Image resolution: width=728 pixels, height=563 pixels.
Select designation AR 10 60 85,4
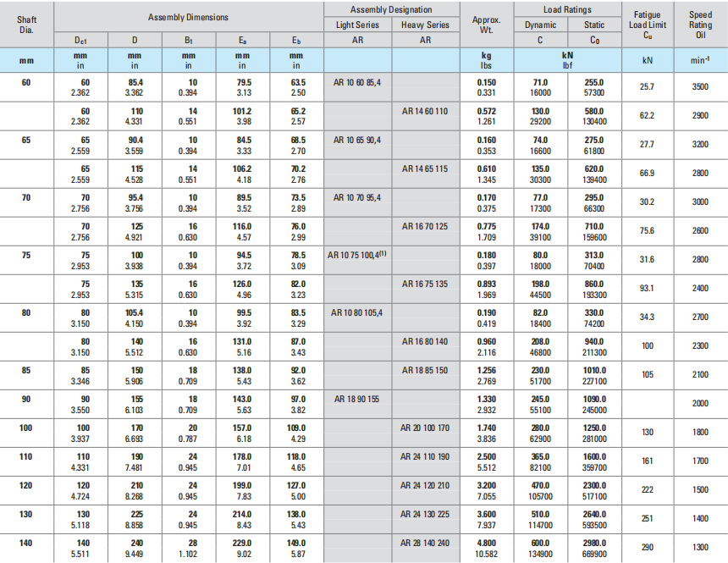(357, 82)
